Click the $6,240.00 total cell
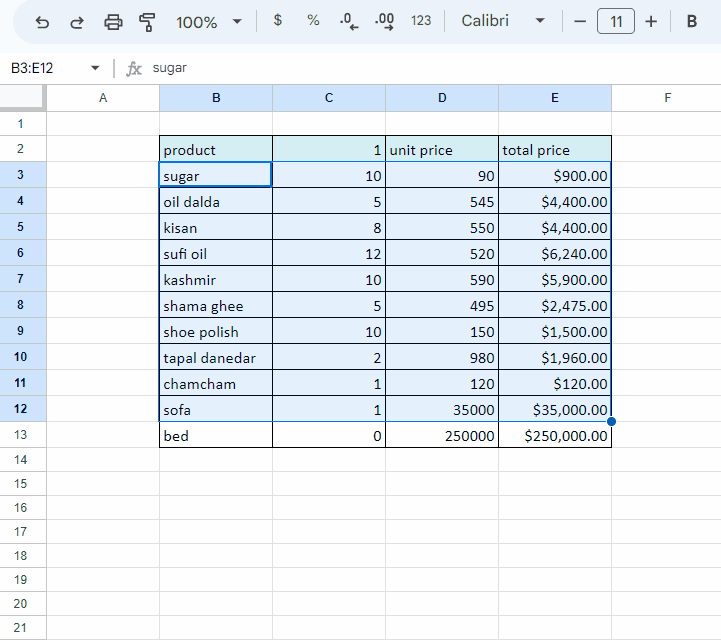The image size is (721, 640). (555, 253)
